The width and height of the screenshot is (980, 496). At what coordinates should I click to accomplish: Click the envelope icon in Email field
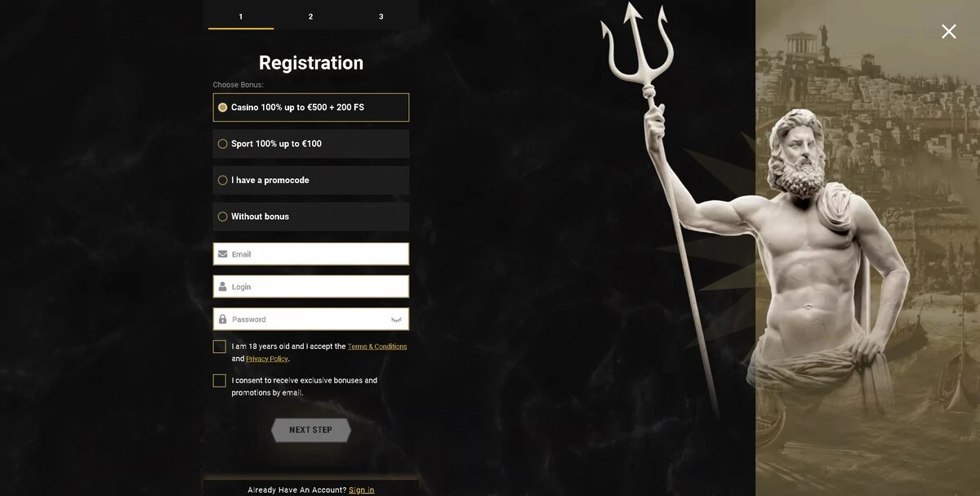click(222, 254)
